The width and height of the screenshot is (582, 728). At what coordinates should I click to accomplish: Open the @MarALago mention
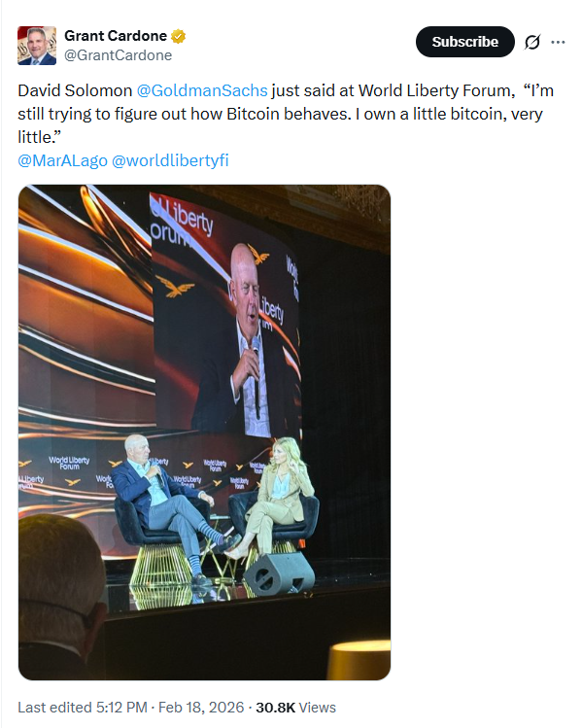pyautogui.click(x=62, y=160)
